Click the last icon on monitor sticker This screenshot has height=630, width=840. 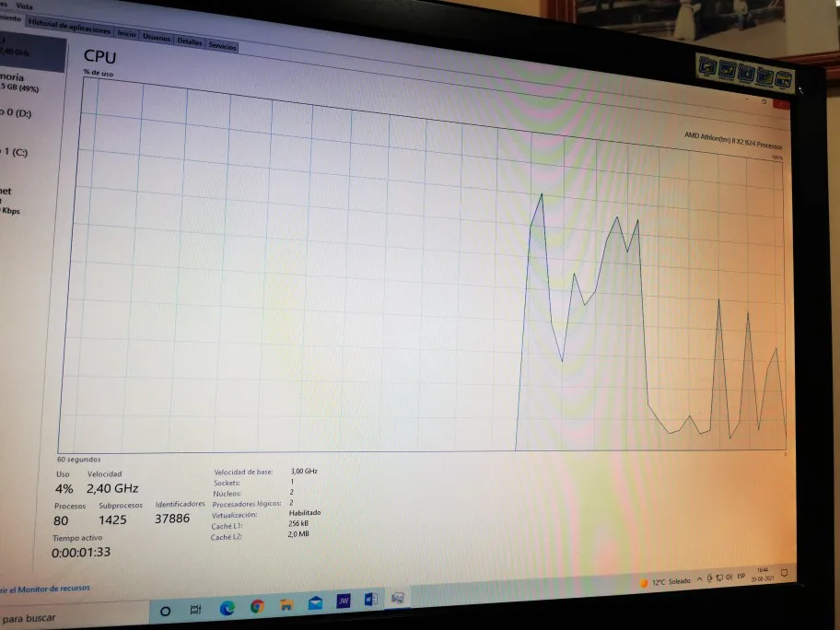pos(783,81)
